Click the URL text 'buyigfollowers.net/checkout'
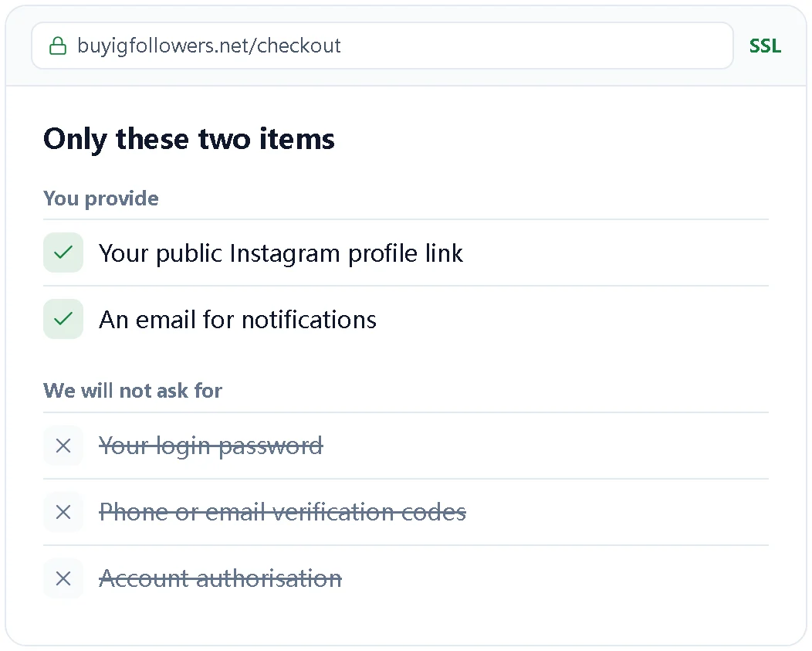 point(209,46)
